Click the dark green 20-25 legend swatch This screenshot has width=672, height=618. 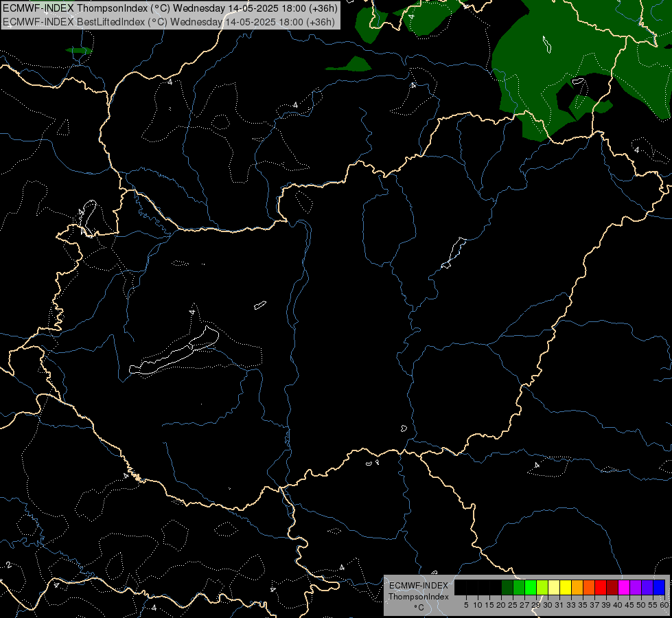(507, 587)
